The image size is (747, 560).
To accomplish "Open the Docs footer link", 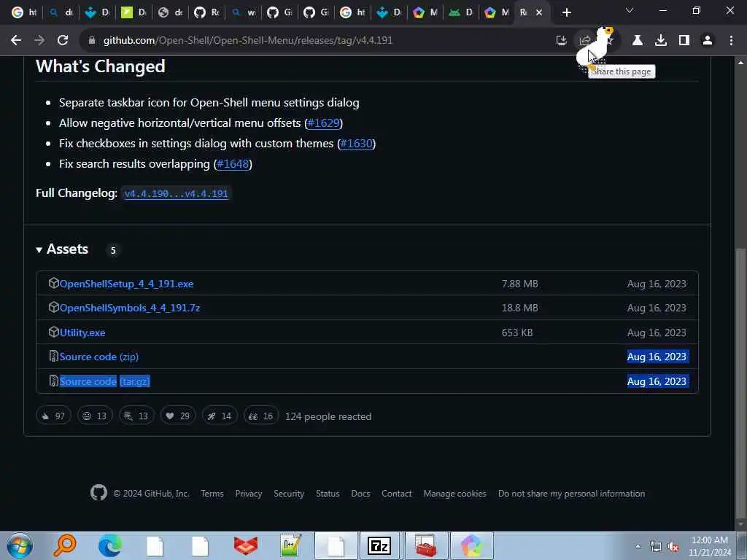I will pyautogui.click(x=360, y=494).
